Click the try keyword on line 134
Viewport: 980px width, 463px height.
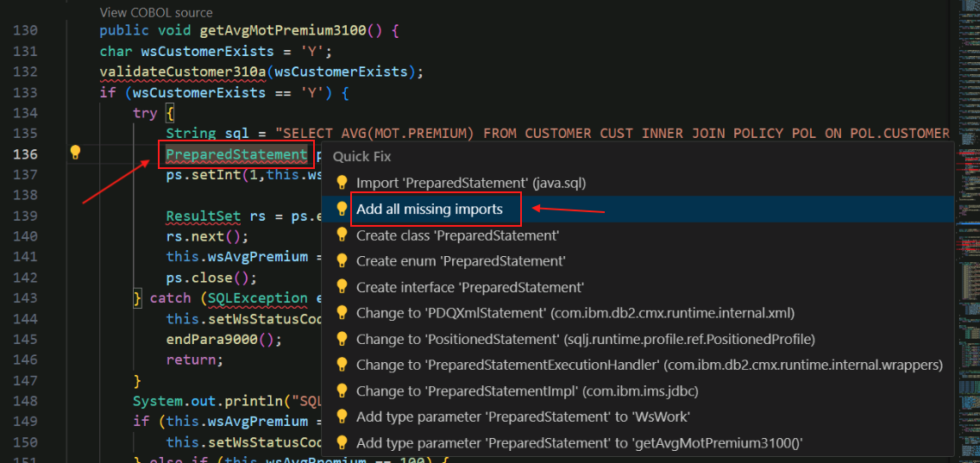pyautogui.click(x=146, y=113)
